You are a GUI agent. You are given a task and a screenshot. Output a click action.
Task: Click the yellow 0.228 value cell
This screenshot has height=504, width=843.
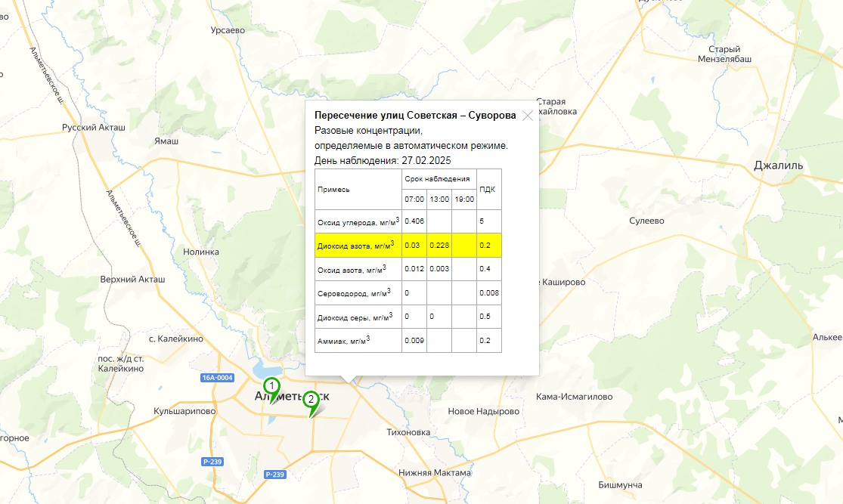coord(439,246)
